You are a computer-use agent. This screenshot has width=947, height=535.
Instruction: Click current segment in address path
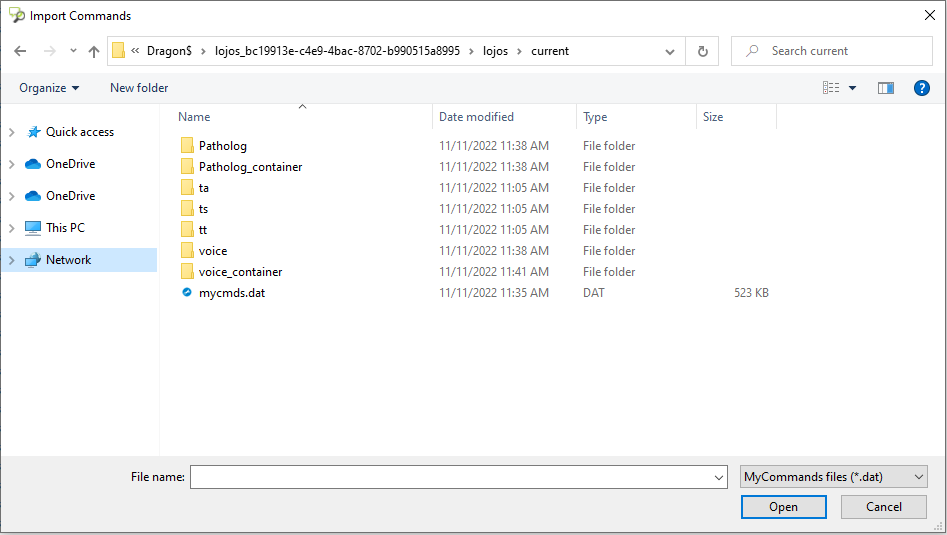[550, 51]
